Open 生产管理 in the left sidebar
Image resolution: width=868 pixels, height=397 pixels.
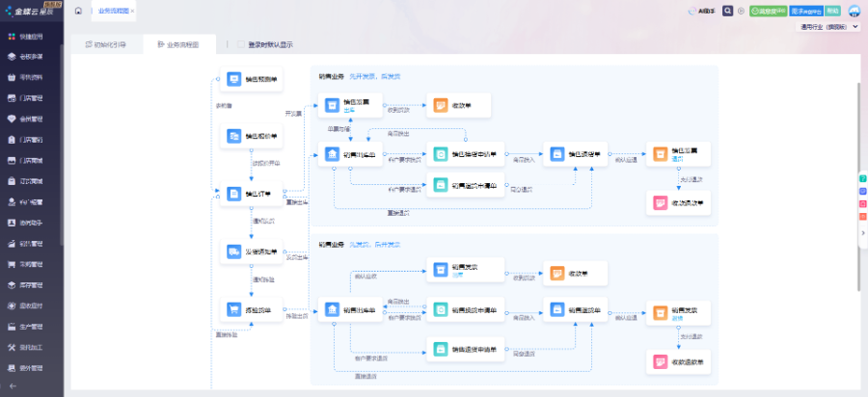click(x=32, y=326)
